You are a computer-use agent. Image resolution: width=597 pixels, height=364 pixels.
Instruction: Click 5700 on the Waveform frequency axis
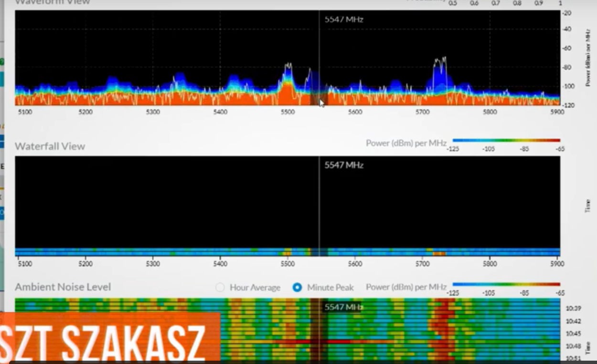tap(423, 112)
